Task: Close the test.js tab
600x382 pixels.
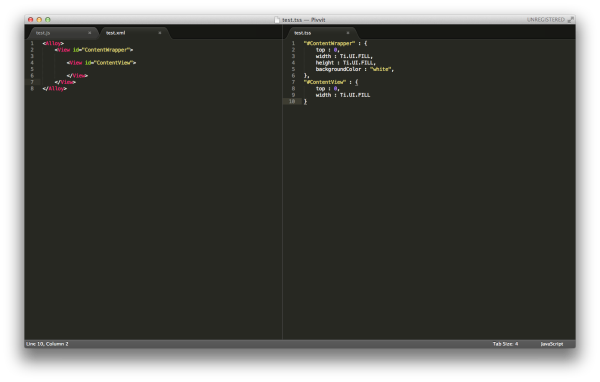Action: pyautogui.click(x=90, y=33)
